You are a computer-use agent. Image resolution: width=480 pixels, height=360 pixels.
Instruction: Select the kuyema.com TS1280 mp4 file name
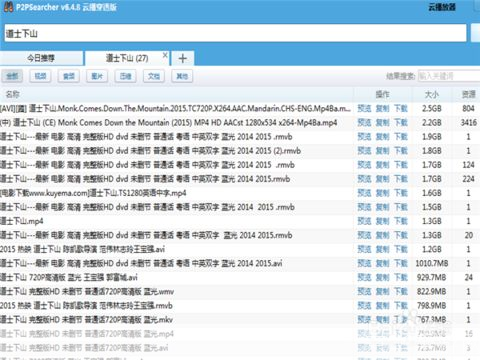[x=93, y=193]
